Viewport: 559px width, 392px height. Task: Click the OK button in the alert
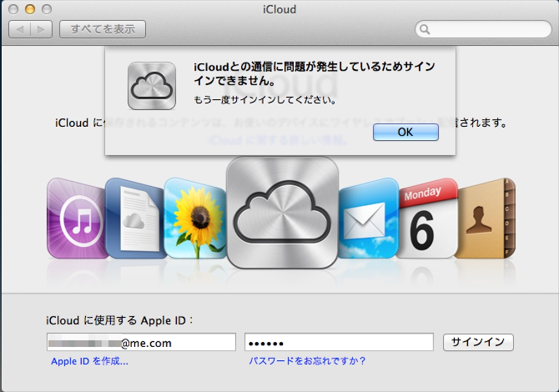[406, 132]
